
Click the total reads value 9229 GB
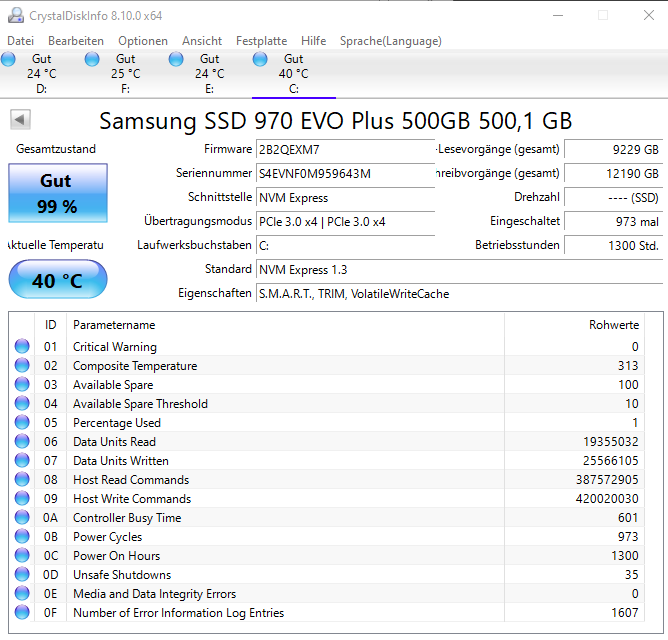(x=613, y=150)
